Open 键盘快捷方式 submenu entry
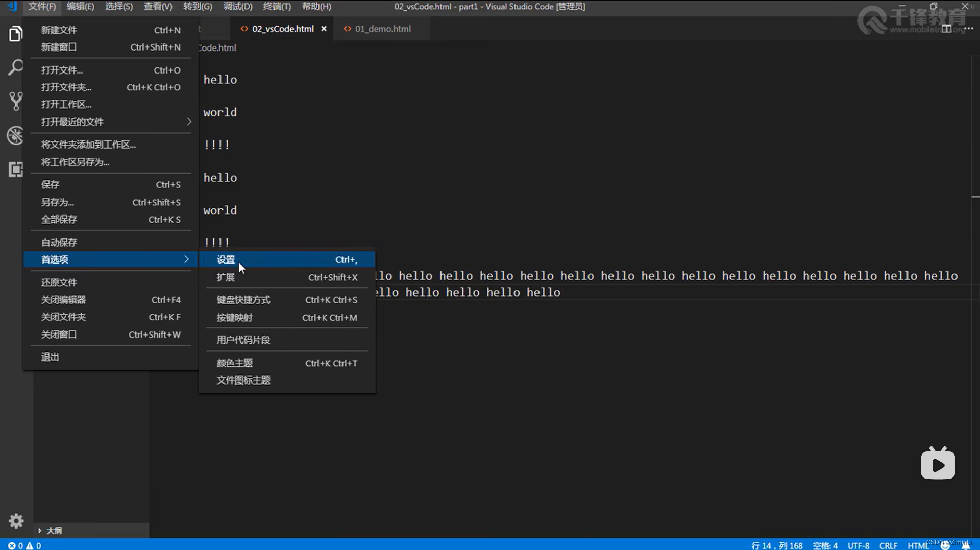Viewport: 980px width, 550px height. (x=287, y=300)
